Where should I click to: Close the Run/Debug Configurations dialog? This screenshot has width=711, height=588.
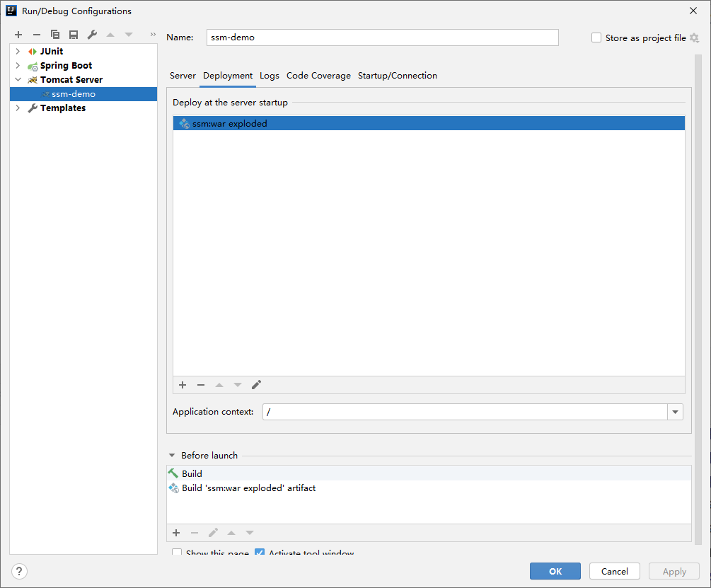693,11
